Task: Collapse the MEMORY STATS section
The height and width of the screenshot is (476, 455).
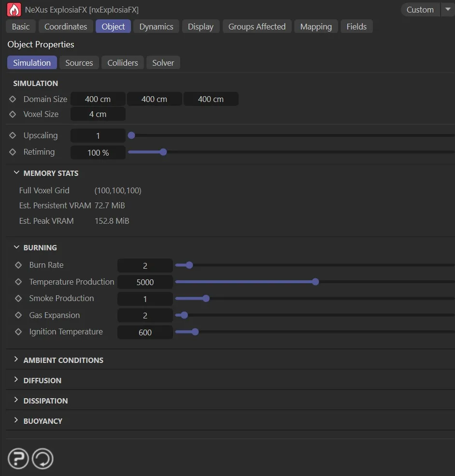Action: tap(16, 173)
